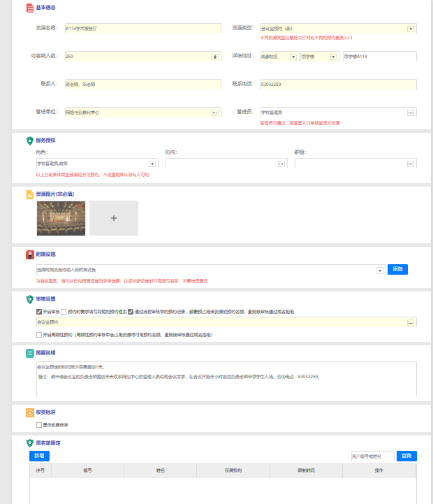Viewport: 433px width, 504px height.
Task: Click the auditorium photo thumbnail
Action: tap(61, 218)
